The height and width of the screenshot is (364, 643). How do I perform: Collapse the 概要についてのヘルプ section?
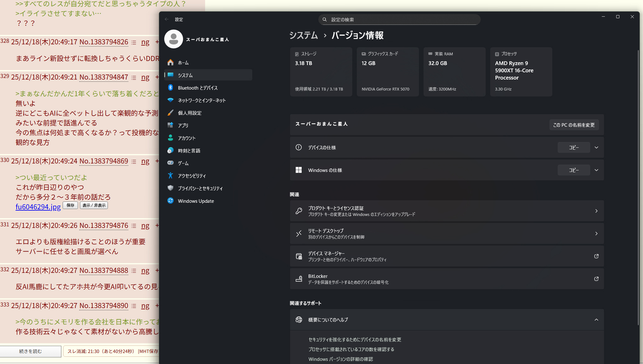pyautogui.click(x=596, y=320)
